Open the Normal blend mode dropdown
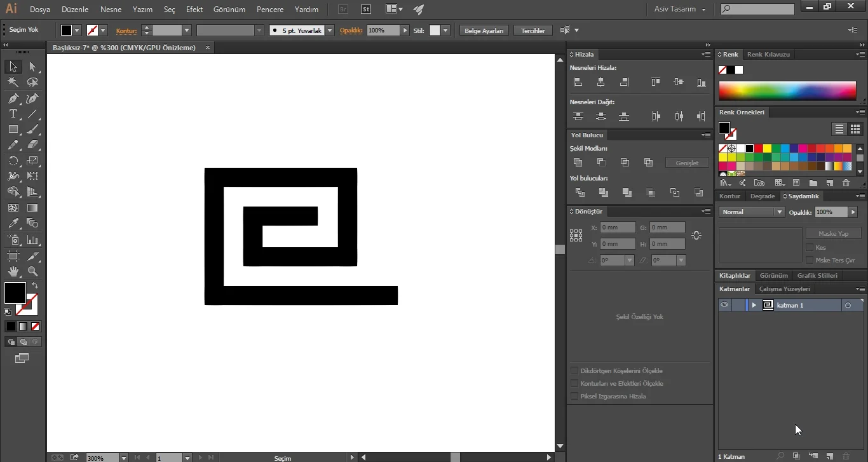 coord(752,212)
